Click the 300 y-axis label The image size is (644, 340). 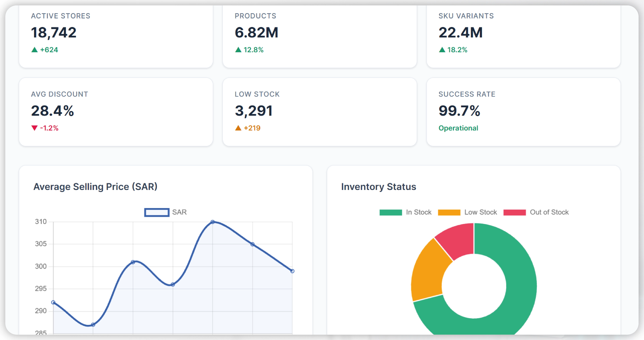pyautogui.click(x=41, y=266)
